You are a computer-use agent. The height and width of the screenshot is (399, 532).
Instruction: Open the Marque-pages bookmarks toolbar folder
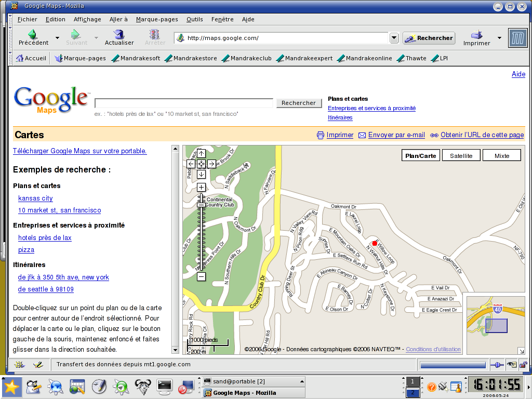pos(81,58)
